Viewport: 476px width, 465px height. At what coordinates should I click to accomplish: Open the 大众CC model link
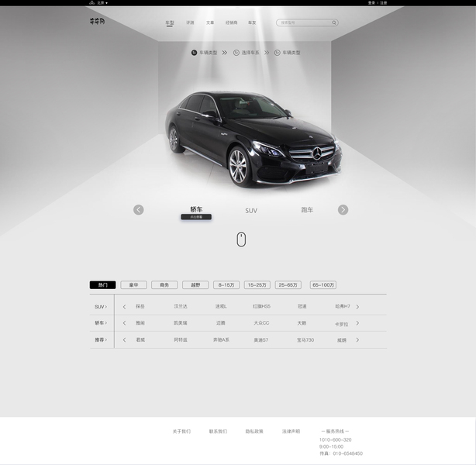click(261, 323)
